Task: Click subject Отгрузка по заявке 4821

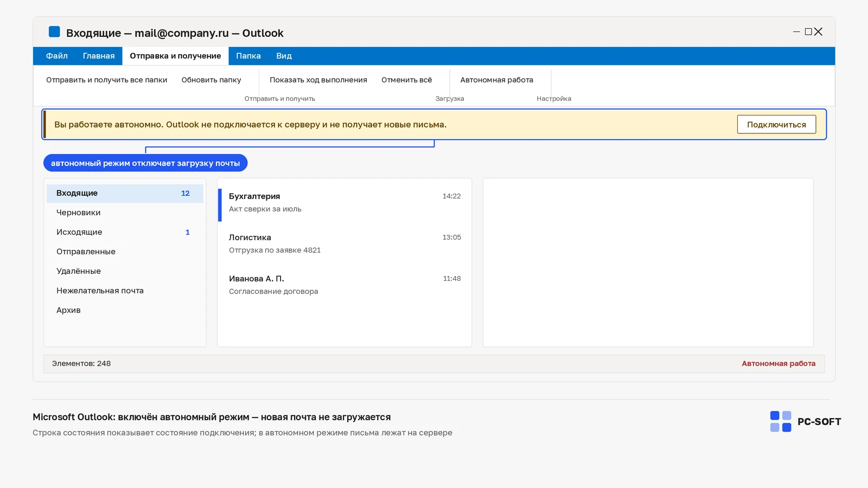Action: (275, 251)
